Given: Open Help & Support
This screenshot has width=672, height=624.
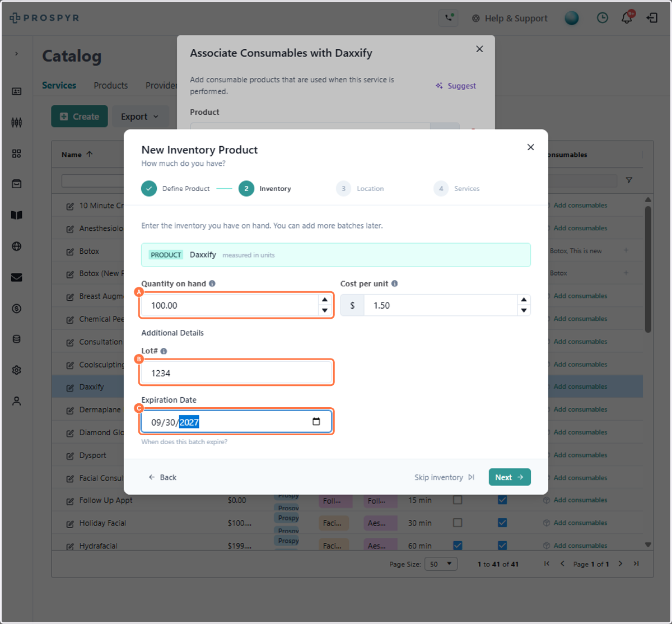Looking at the screenshot, I should coord(510,18).
